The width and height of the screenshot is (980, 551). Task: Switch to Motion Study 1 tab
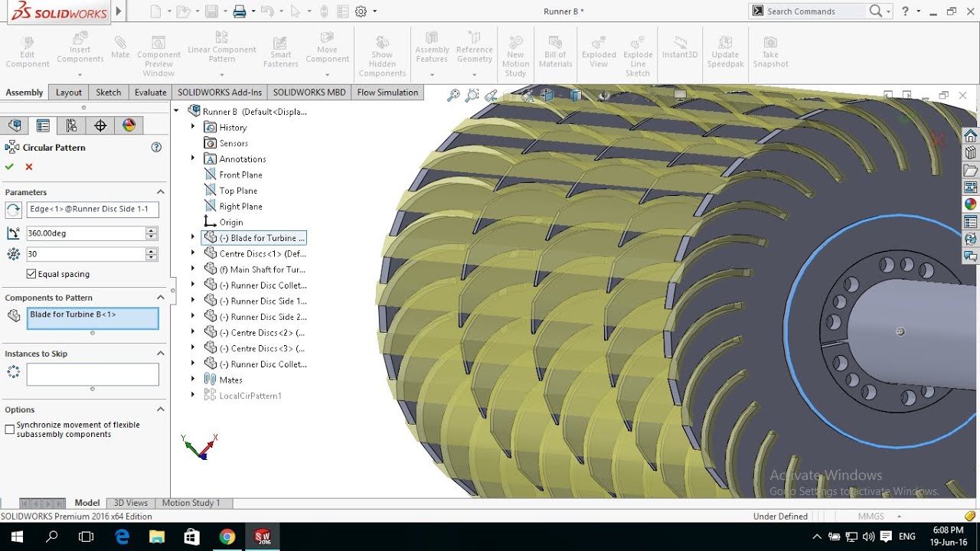(x=191, y=503)
